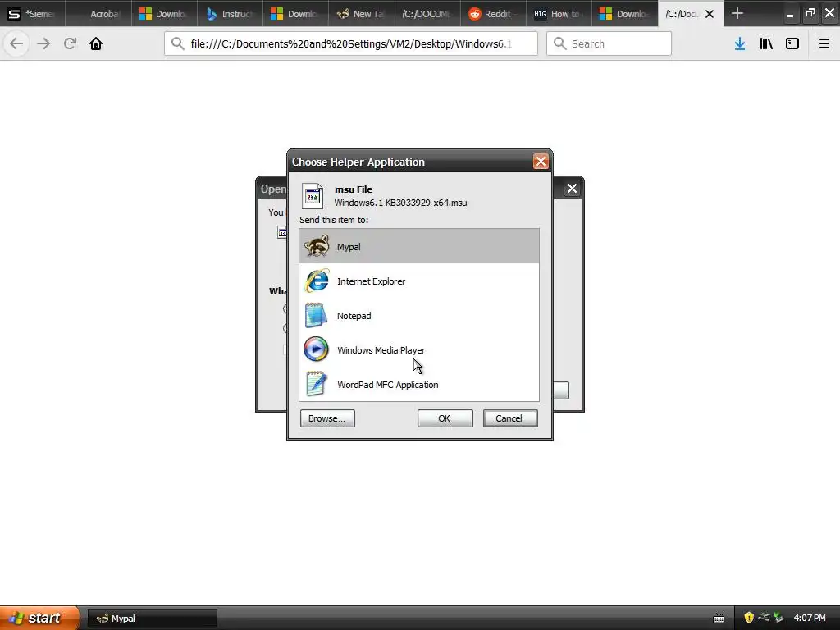Viewport: 840px width, 630px height.
Task: Open the Windows start menu
Action: [39, 618]
